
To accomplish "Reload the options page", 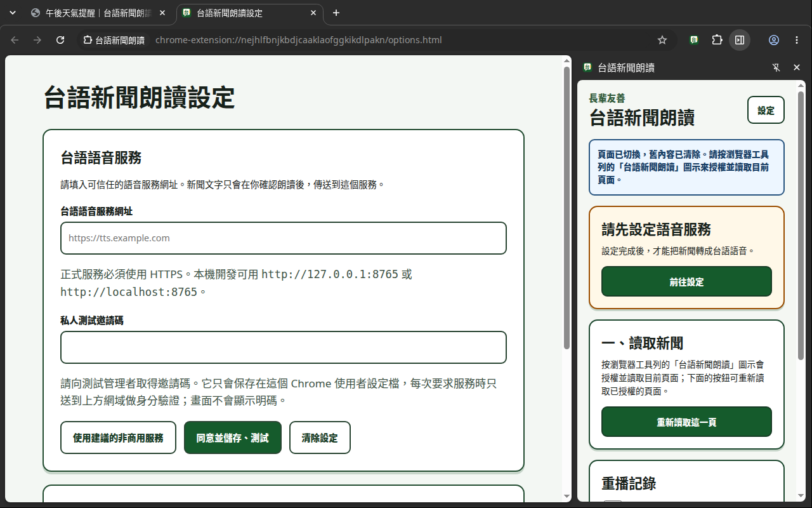I will (x=60, y=40).
